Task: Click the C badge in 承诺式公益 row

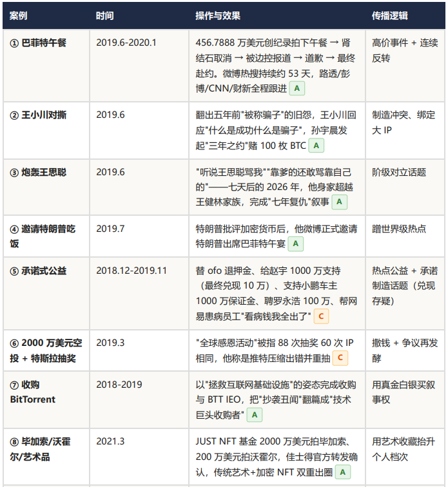Action: click(321, 316)
